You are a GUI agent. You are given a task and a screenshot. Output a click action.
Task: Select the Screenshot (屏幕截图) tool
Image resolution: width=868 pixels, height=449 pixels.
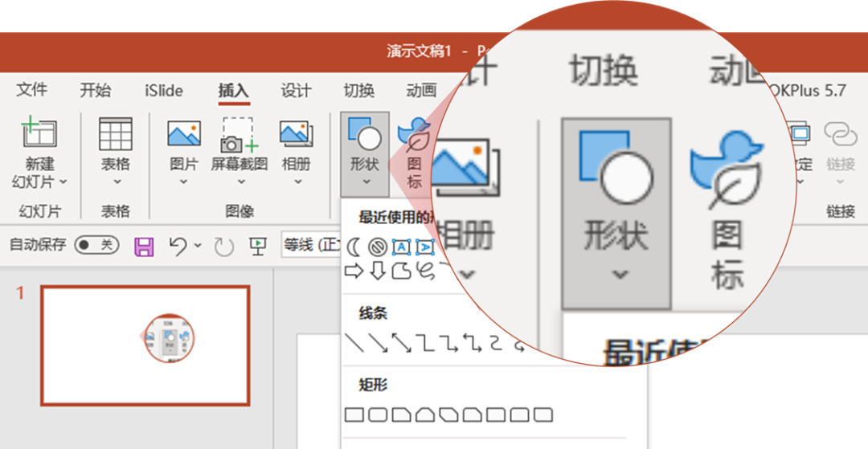pyautogui.click(x=240, y=134)
